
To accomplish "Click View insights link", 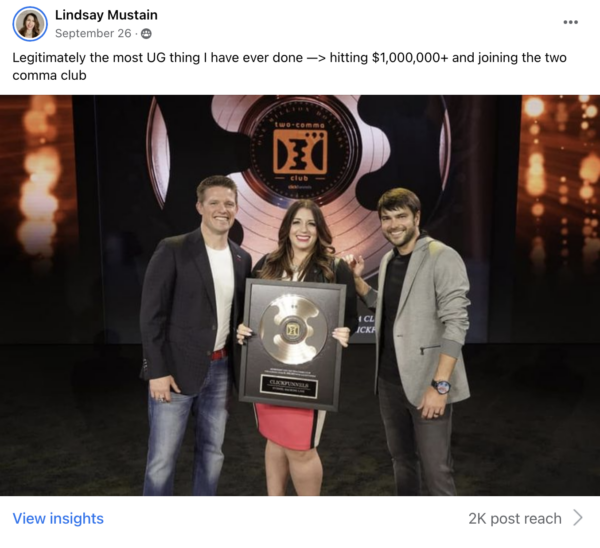I will tap(58, 518).
